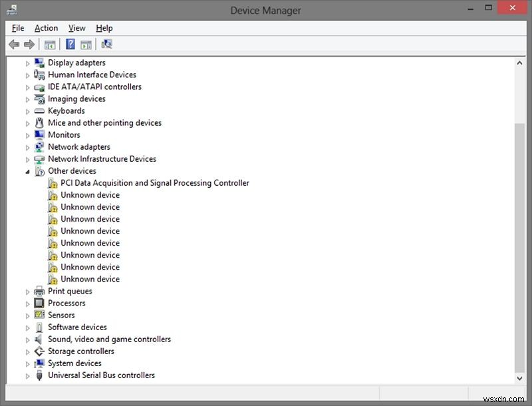This screenshot has height=406, width=532.
Task: Click the Scan for hardware changes icon
Action: tap(106, 44)
